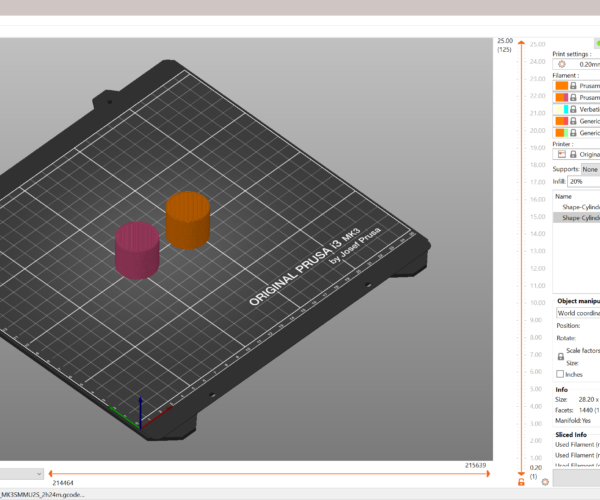Click the orange and magenta filament swatch
This screenshot has height=500, width=600.
click(561, 98)
